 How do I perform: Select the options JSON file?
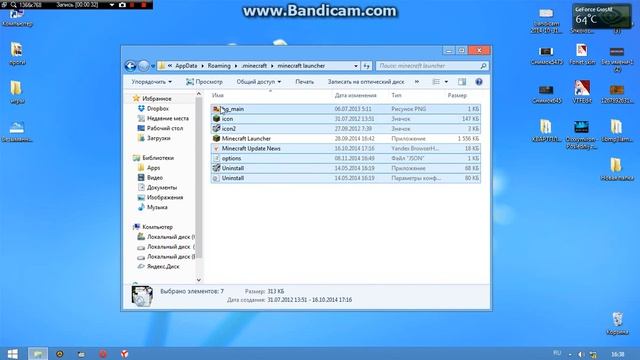[x=345, y=158]
